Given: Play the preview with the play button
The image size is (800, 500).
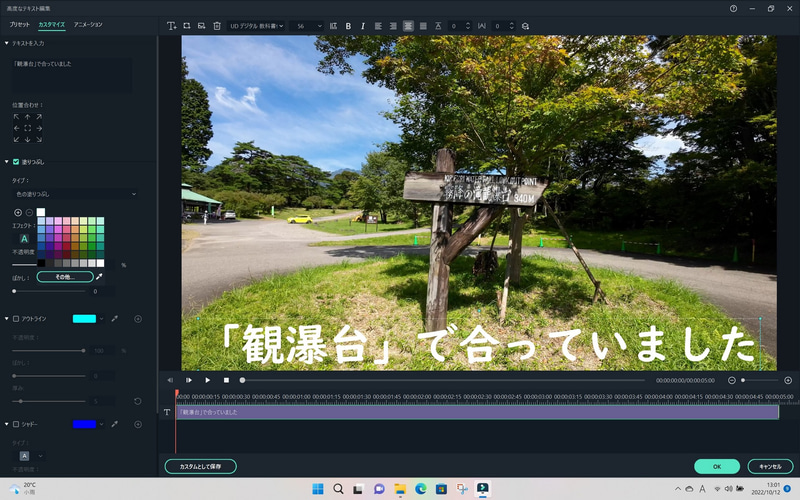Looking at the screenshot, I should click(208, 380).
